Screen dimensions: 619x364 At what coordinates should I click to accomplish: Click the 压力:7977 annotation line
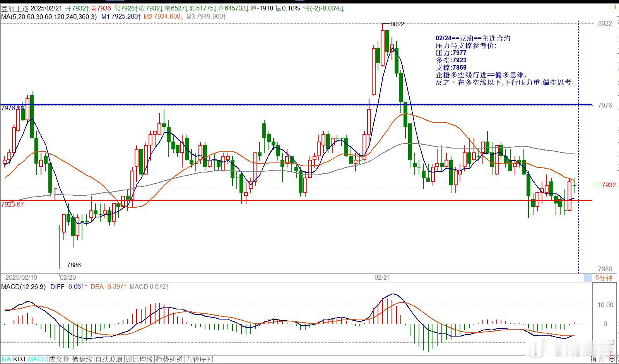click(451, 53)
